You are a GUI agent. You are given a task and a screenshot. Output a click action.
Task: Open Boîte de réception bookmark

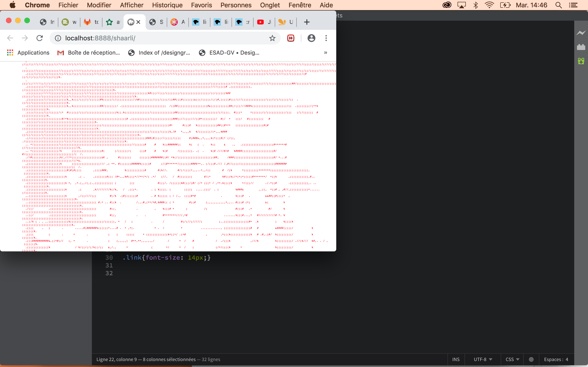pyautogui.click(x=89, y=53)
